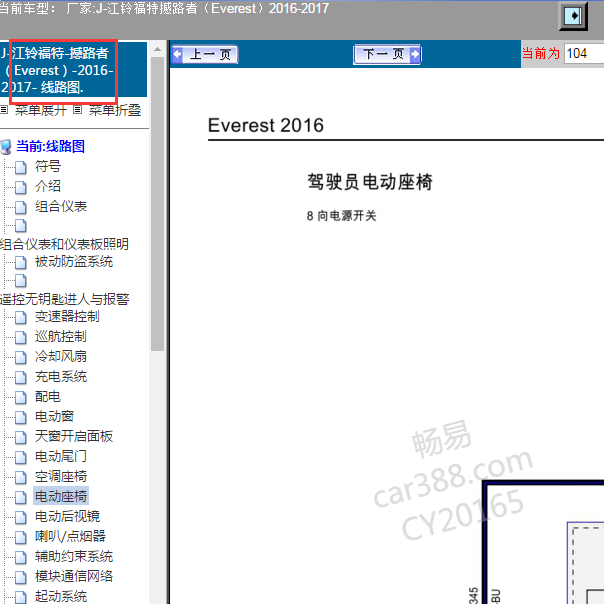The image size is (604, 604).
Task: Click the page icon next to 电动后视镜
Action: [x=21, y=517]
